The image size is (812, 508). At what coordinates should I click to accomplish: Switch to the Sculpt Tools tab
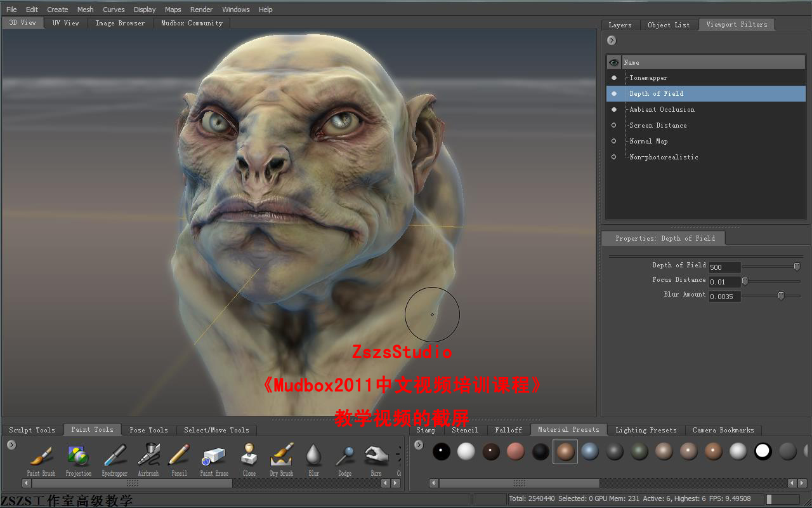pos(32,430)
